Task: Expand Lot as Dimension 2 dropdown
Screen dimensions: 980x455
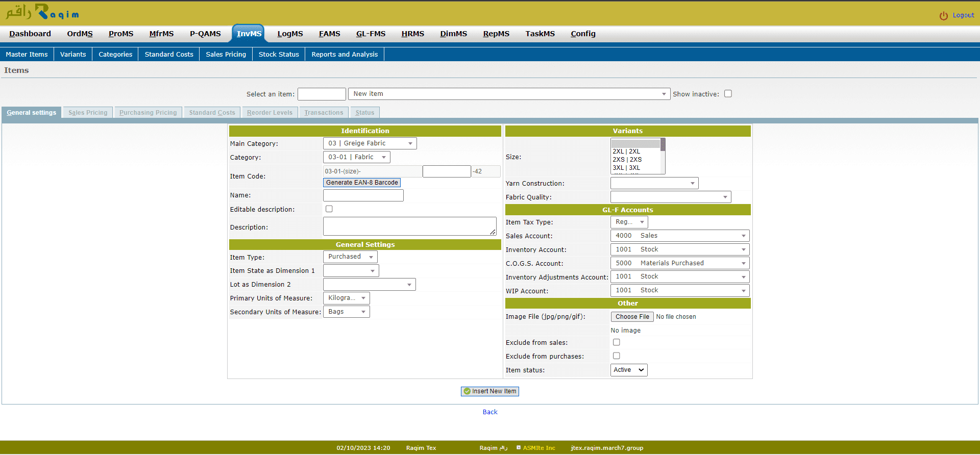Action: pos(370,285)
